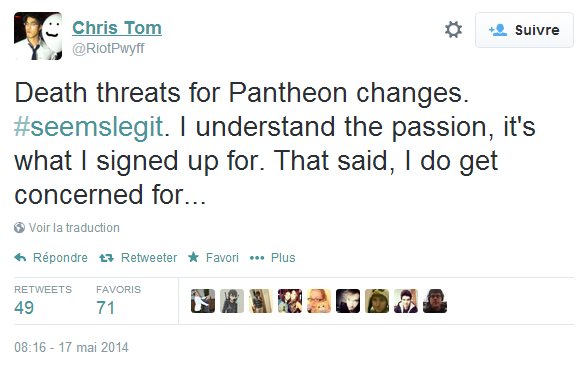Open the first retweeter avatar thumbnail
Screen dimensions: 582x368
pyautogui.click(x=203, y=301)
